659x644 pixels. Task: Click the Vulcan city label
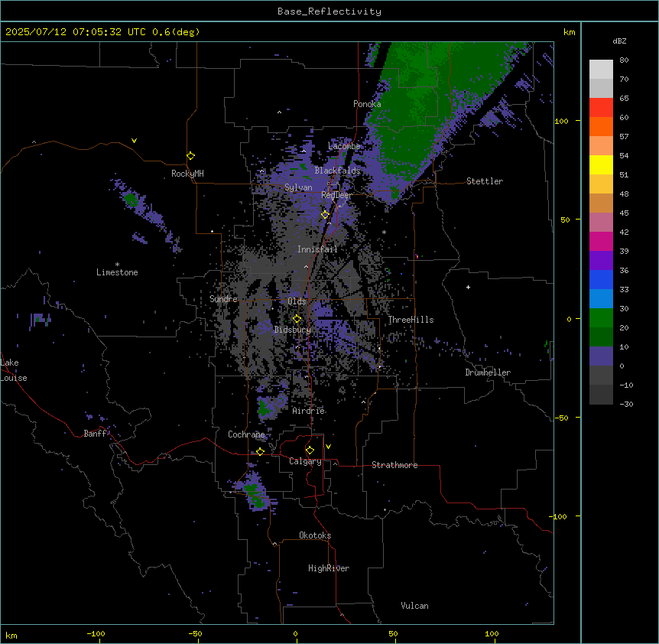click(x=415, y=606)
